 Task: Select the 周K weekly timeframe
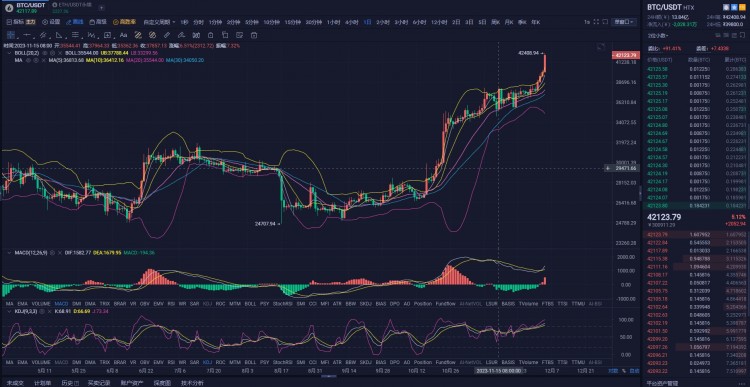tap(496, 22)
